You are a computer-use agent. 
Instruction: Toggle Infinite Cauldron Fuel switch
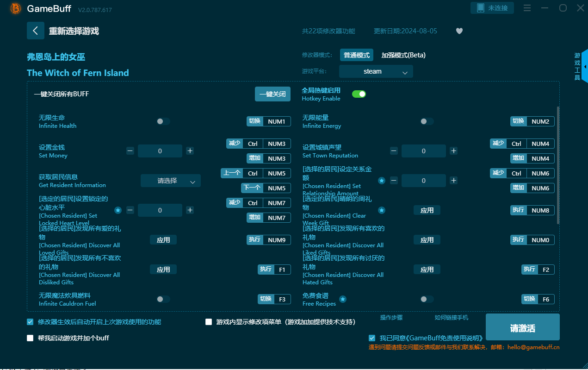pyautogui.click(x=163, y=299)
